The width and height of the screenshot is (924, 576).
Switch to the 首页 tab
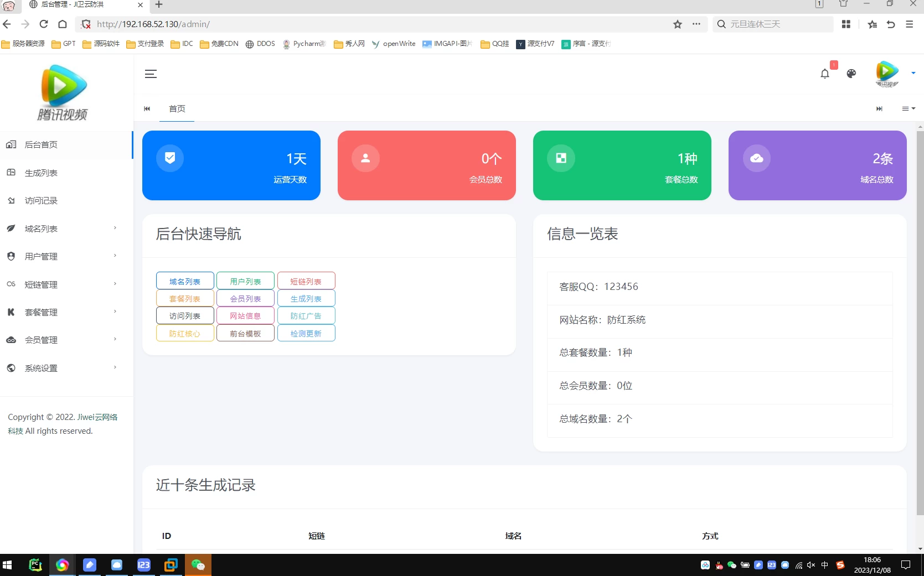pos(177,108)
